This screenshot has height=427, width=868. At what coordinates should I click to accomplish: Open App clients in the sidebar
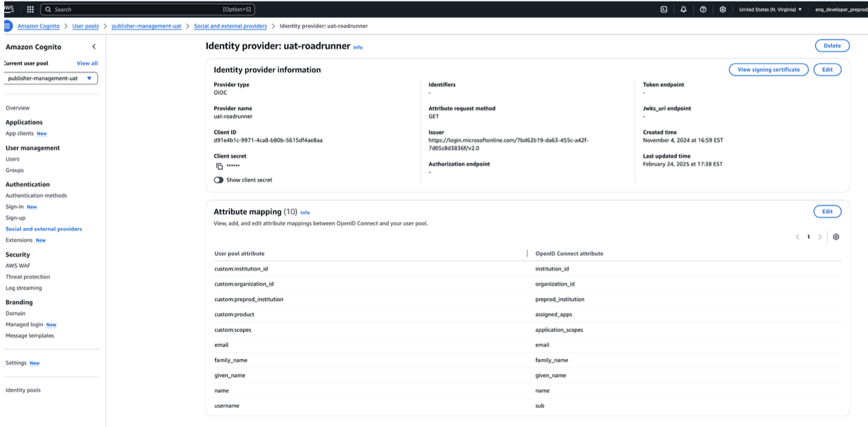pos(19,133)
